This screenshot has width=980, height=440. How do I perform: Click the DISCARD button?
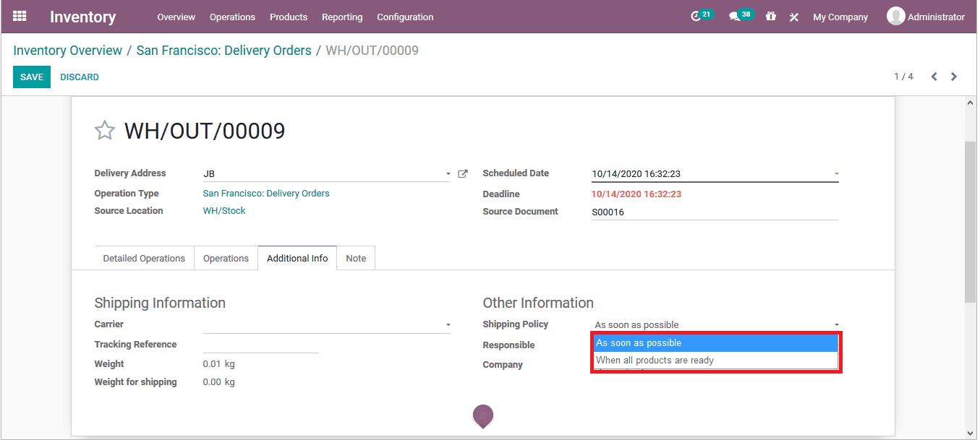[80, 77]
